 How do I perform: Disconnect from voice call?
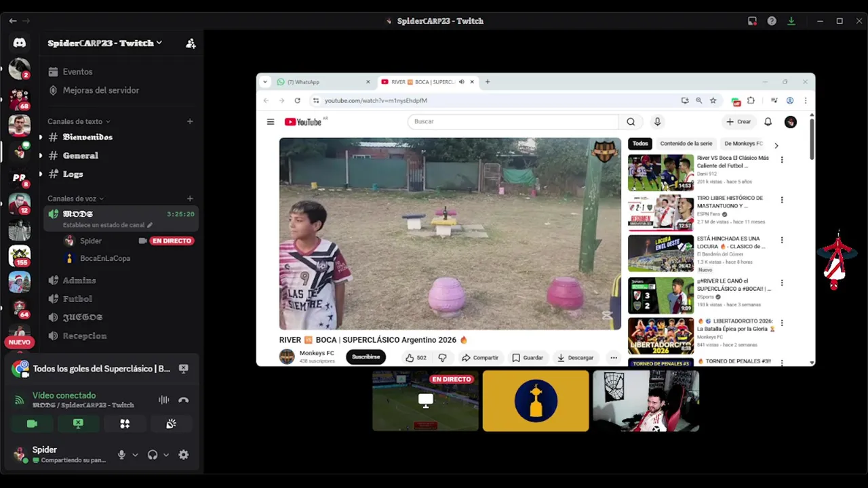[x=183, y=400]
